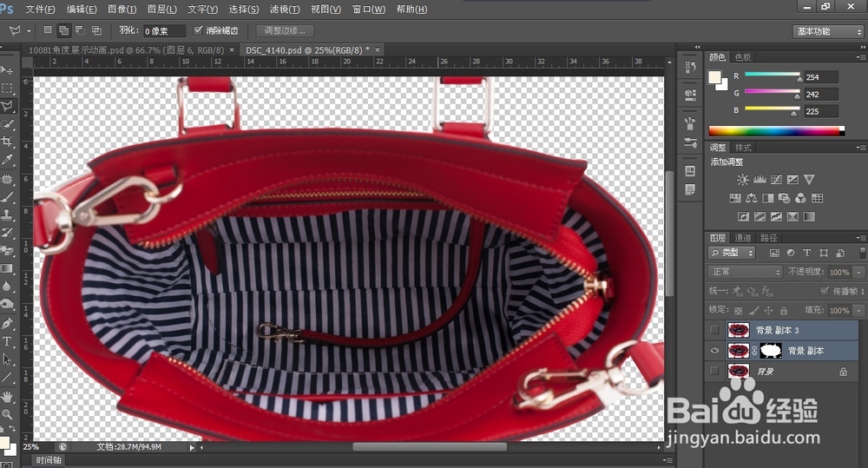This screenshot has height=468, width=868.
Task: Add a Channel Mixer adjustment
Action: (x=800, y=198)
